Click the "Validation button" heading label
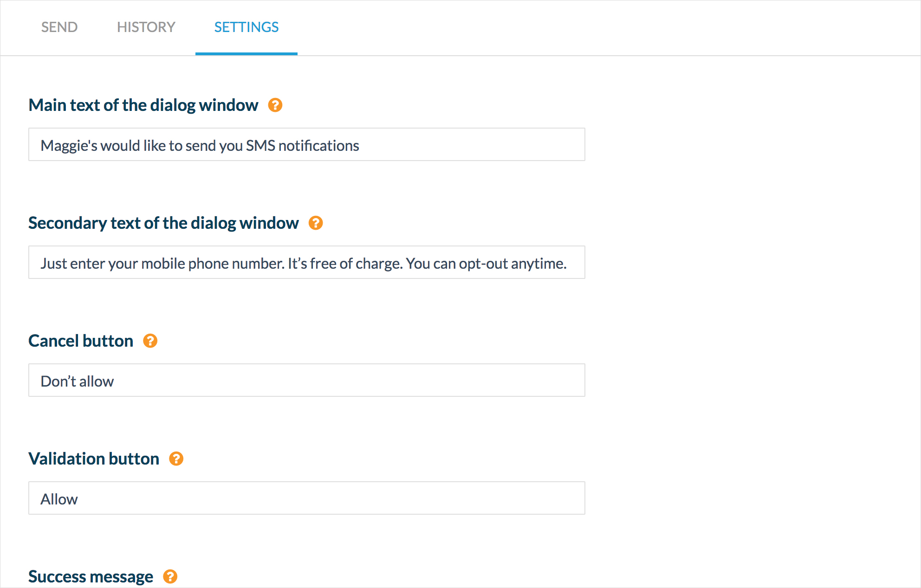 pyautogui.click(x=94, y=459)
